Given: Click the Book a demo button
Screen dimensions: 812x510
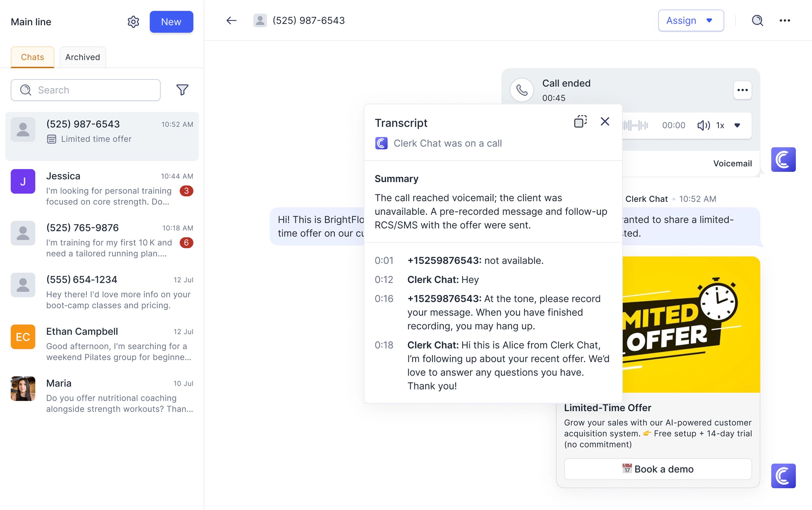Looking at the screenshot, I should click(657, 469).
